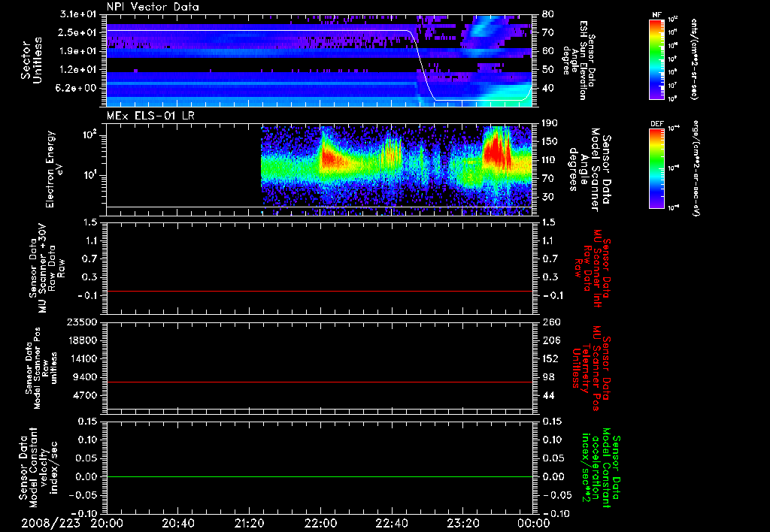Click the red line in Scanner Pos panel
This screenshot has height=532, width=770.
(320, 382)
